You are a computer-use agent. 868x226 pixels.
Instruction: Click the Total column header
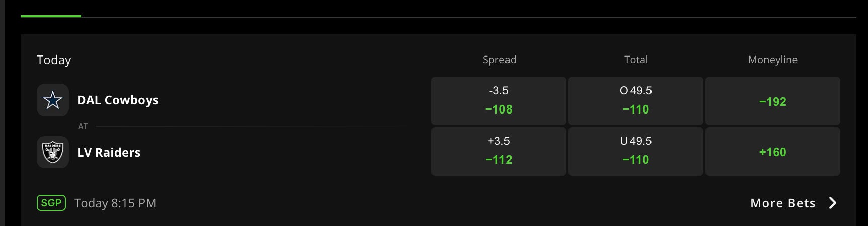636,60
